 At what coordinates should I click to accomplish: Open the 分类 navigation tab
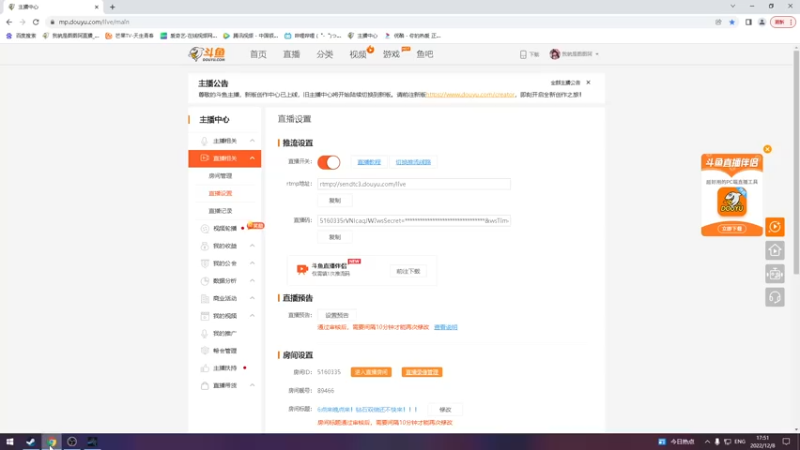(324, 54)
